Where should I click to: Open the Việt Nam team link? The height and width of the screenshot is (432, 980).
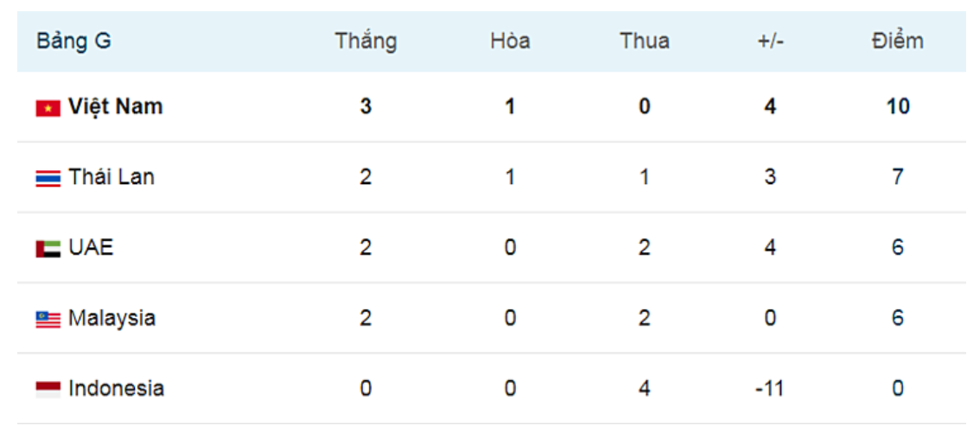[115, 106]
